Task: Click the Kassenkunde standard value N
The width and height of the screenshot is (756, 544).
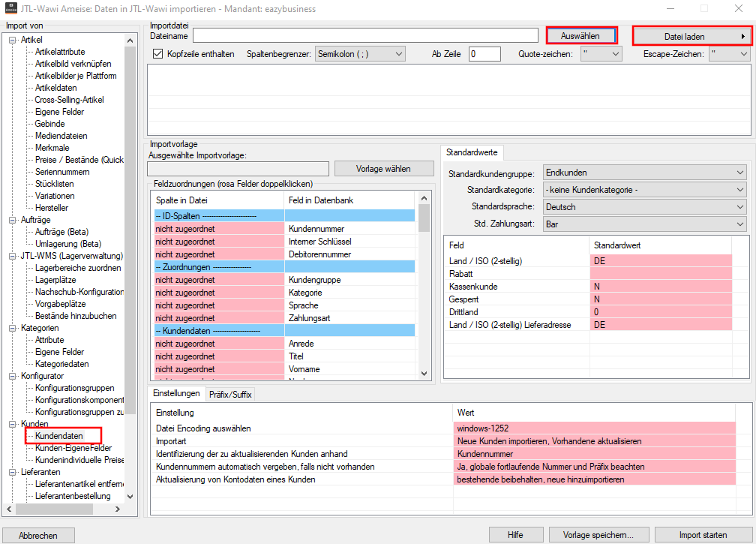Action: click(x=661, y=287)
